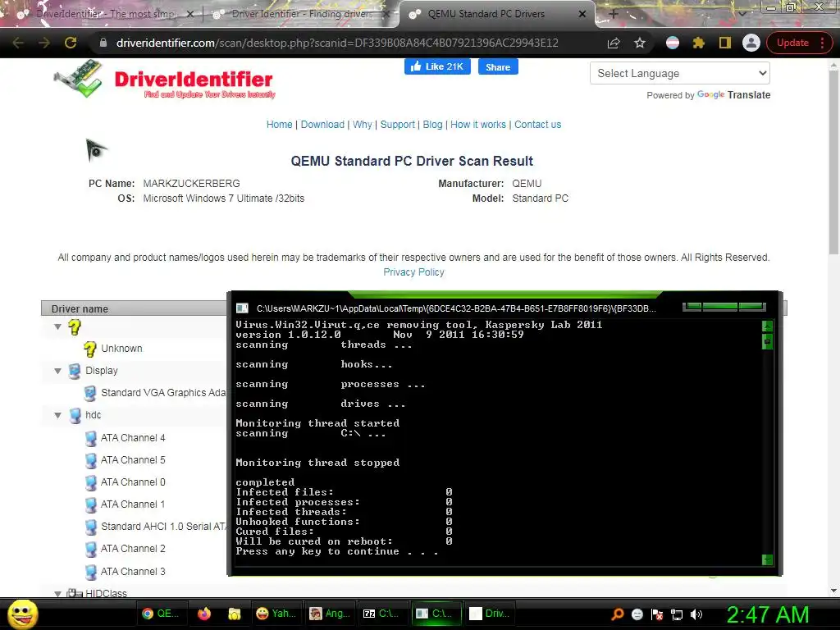
Task: Select the ATA Channel 1 row
Action: (x=133, y=504)
